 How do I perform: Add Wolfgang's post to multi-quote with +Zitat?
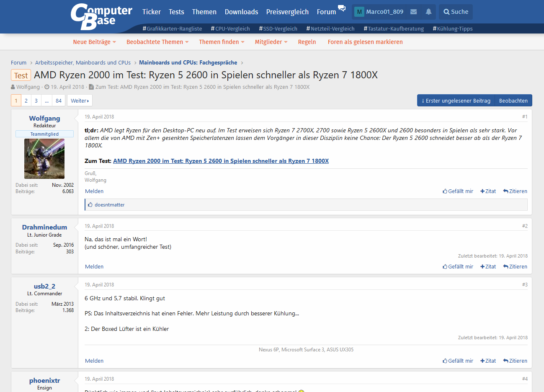[x=488, y=191]
